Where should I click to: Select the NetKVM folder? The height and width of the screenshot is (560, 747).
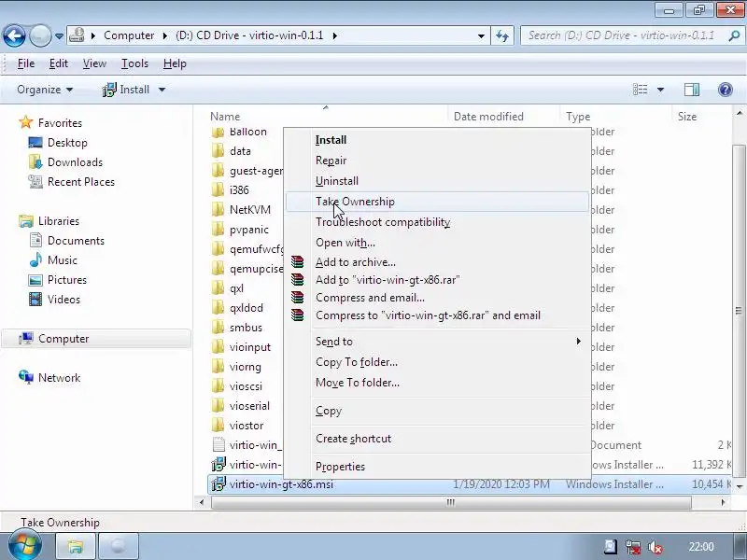click(249, 209)
